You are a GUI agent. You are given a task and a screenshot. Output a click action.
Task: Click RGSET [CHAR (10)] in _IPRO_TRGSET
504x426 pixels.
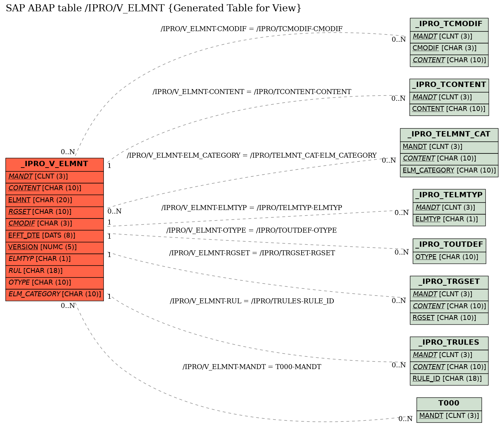[x=449, y=318]
